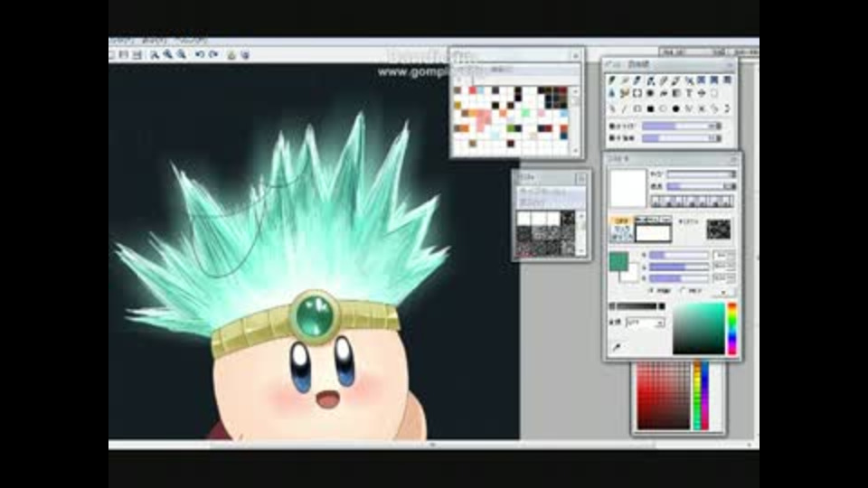Click the dark noise texture thumbnail

click(718, 229)
